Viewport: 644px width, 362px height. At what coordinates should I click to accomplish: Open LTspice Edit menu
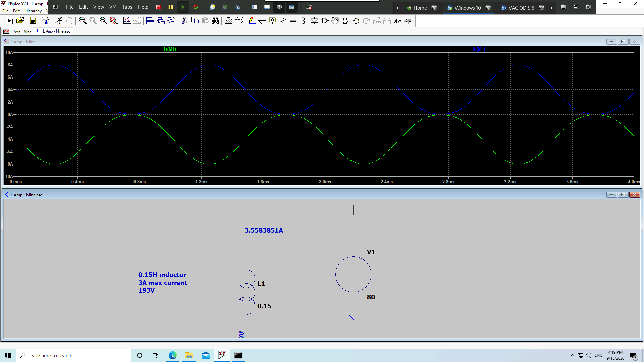point(16,11)
